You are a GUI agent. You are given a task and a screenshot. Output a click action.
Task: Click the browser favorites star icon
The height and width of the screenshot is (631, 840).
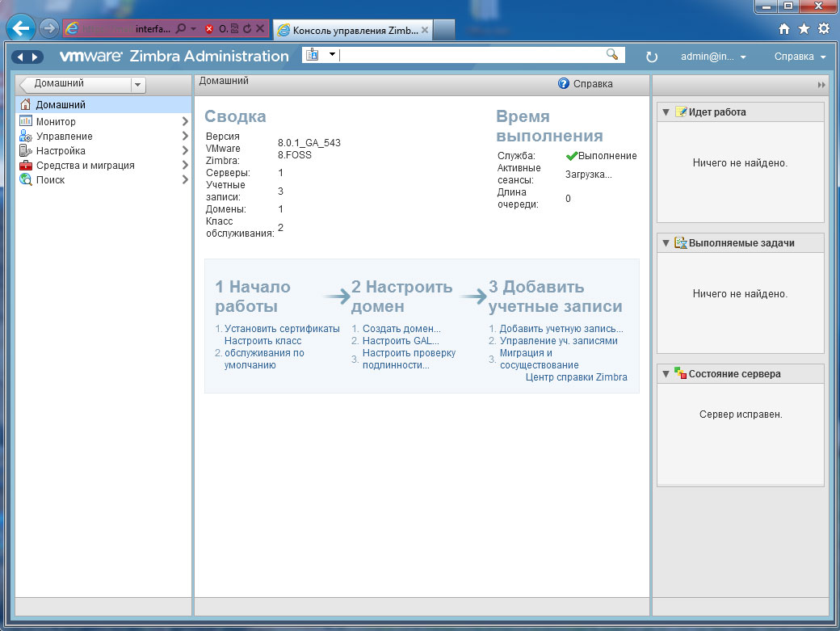pos(804,28)
